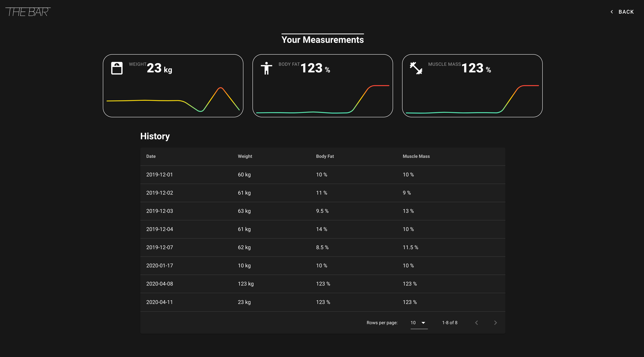Select the 2020-04-08 date cell

[x=159, y=284]
